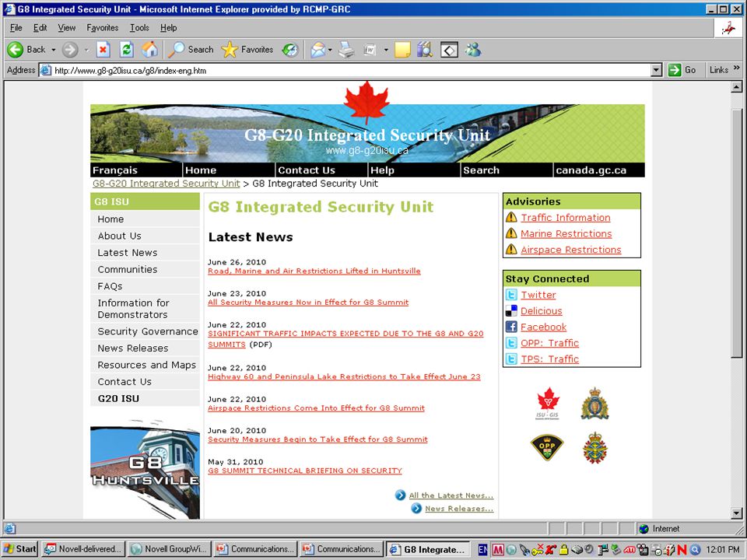Open the Research book icon in the toolbar
The height and width of the screenshot is (560, 747).
tap(425, 50)
